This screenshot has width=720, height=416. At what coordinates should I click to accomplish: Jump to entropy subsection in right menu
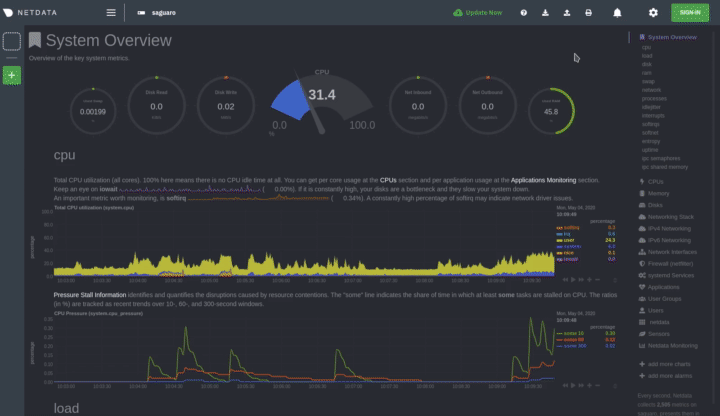(651, 141)
